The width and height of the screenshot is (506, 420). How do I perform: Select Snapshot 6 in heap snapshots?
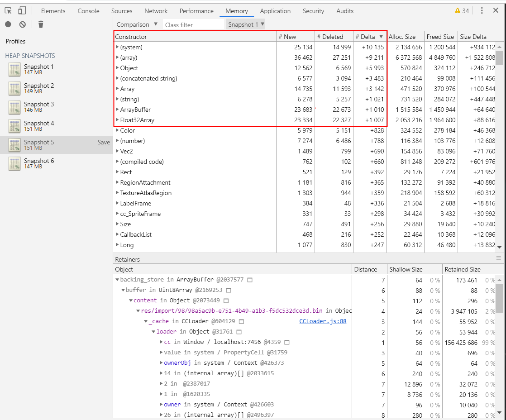point(56,163)
